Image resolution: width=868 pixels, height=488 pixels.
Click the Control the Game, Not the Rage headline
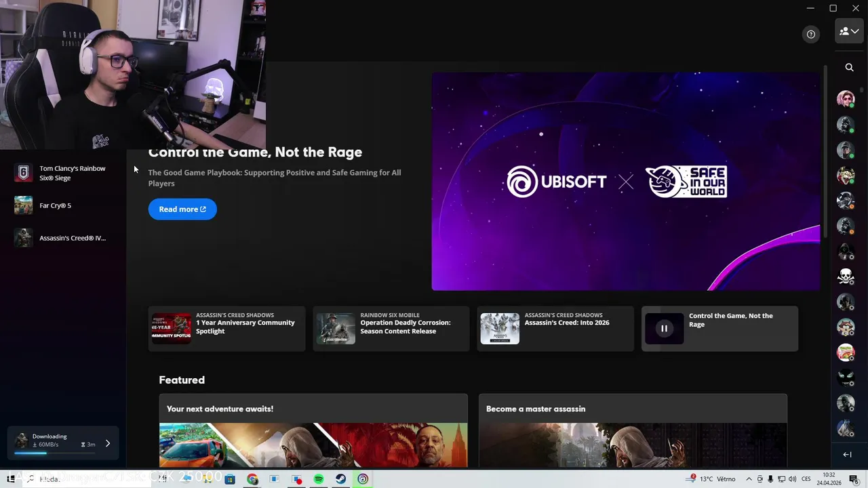pos(255,152)
